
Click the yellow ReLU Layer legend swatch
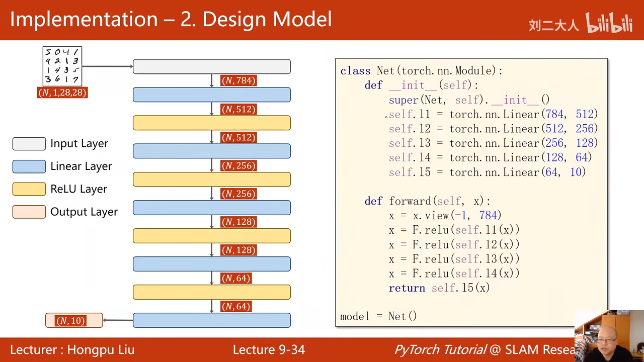click(29, 189)
